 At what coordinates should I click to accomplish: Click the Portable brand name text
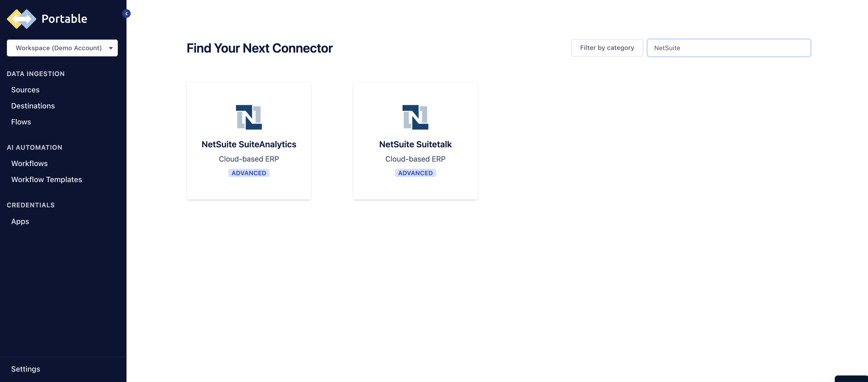pyautogui.click(x=64, y=18)
